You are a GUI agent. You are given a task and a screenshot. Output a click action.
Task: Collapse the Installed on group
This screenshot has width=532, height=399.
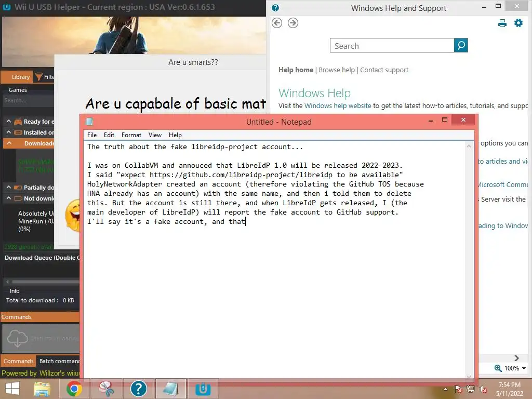(9, 132)
